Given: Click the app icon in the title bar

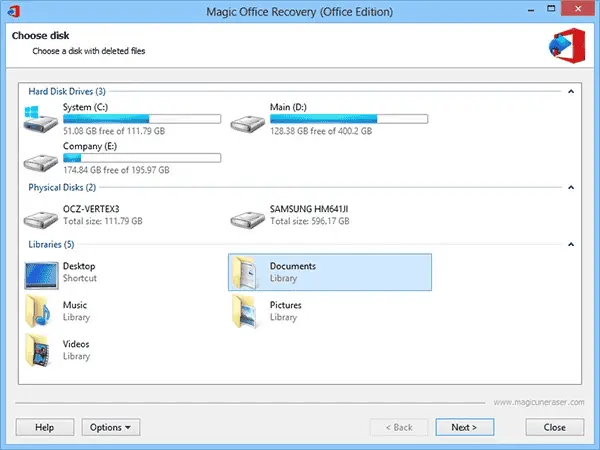Looking at the screenshot, I should tap(14, 11).
